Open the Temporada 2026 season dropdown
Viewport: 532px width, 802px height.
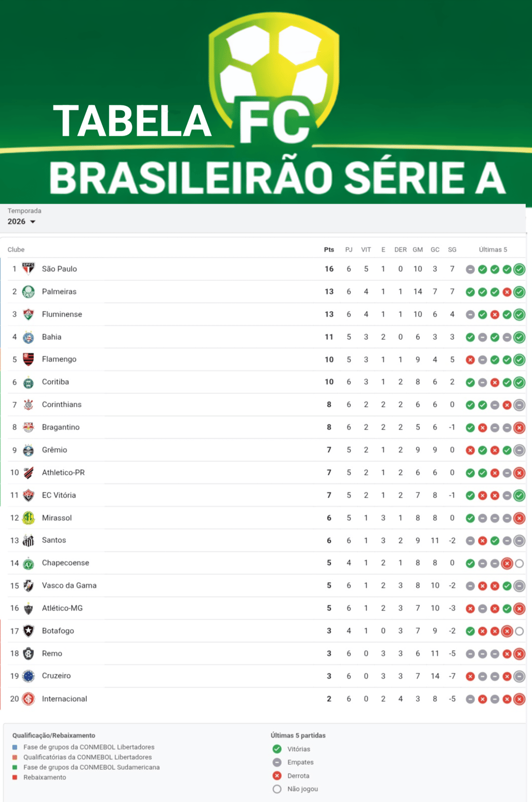point(21,221)
